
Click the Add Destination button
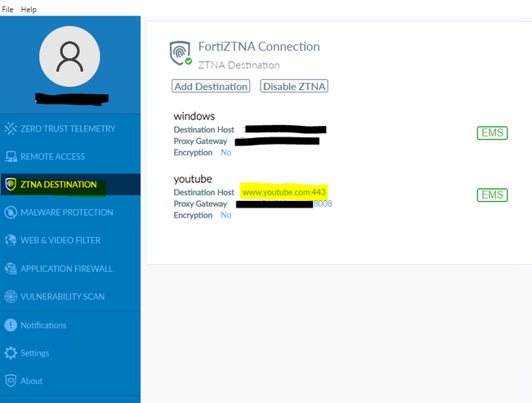click(x=211, y=86)
